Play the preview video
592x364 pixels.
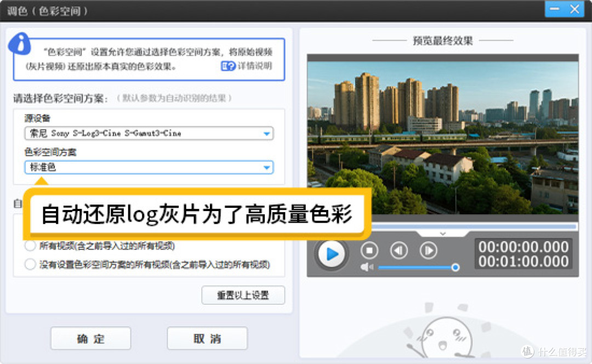(x=331, y=254)
